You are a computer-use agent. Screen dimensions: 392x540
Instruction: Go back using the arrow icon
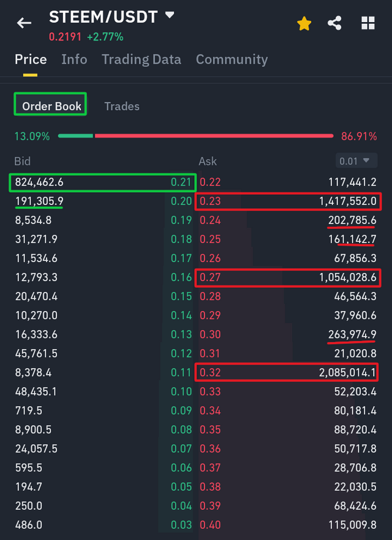pos(24,23)
